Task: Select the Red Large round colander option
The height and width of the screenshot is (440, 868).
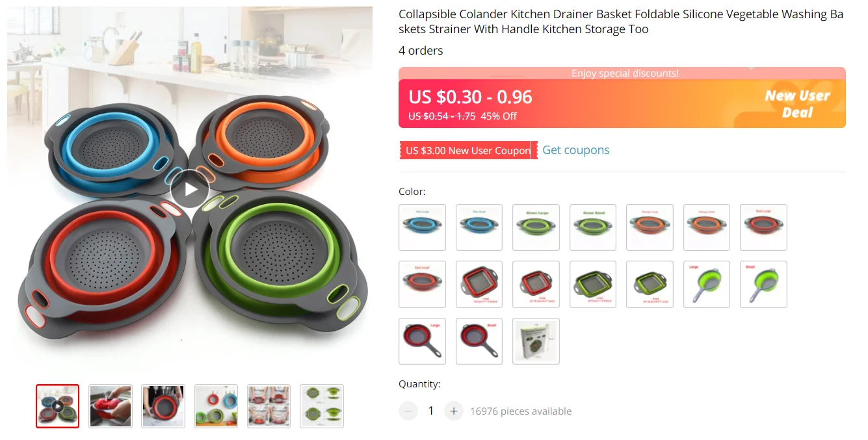Action: point(764,227)
